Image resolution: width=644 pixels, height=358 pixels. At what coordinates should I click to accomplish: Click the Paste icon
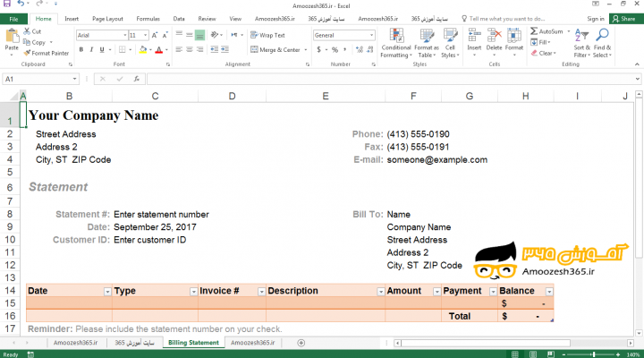coord(12,36)
